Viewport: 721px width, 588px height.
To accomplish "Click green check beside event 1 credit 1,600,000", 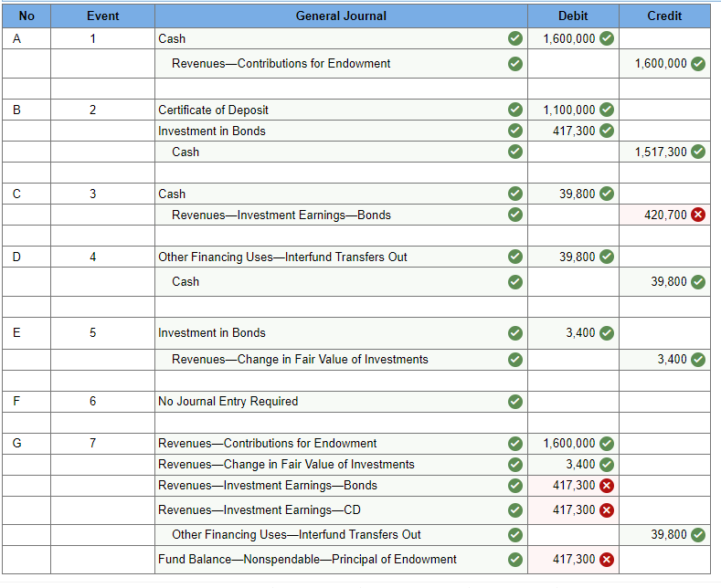I will click(698, 64).
